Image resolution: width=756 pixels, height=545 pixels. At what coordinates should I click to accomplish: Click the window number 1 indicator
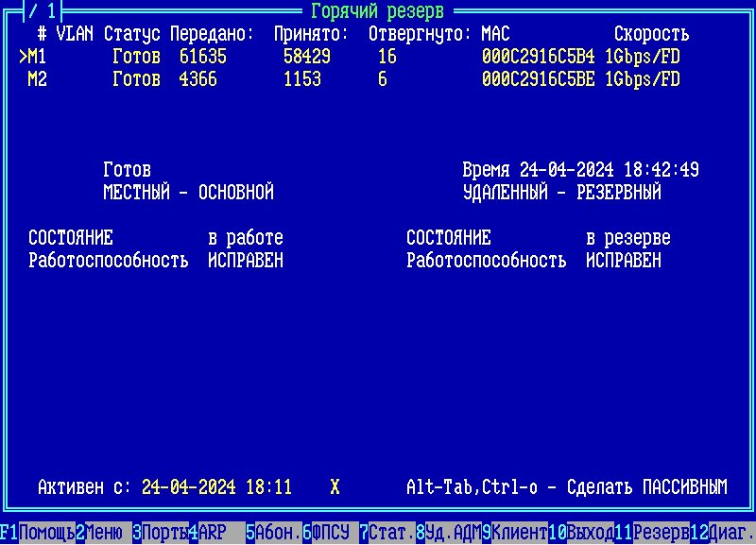coord(43,11)
